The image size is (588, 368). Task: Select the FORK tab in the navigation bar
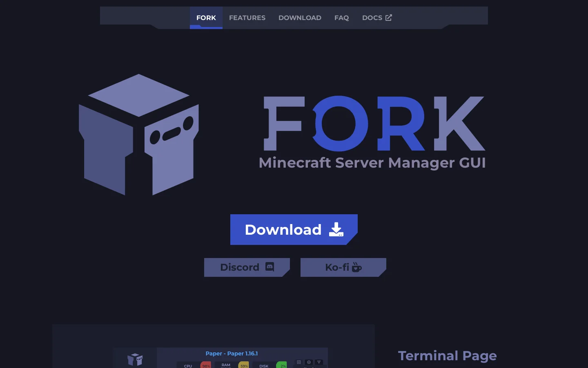pos(206,18)
